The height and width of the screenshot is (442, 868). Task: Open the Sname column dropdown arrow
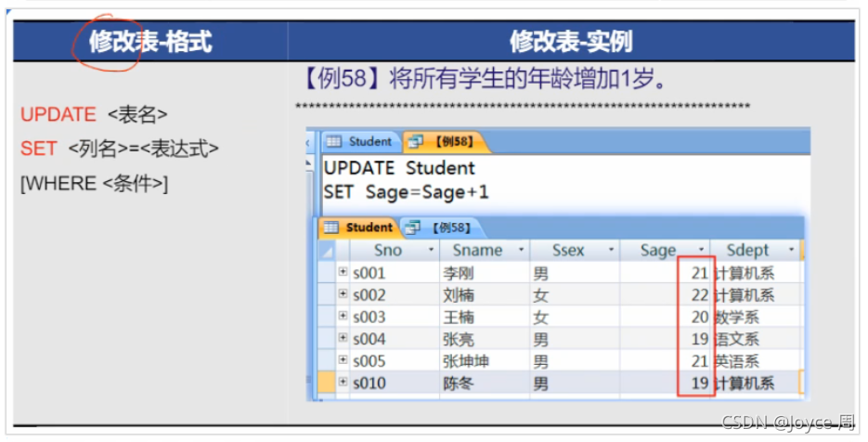522,251
